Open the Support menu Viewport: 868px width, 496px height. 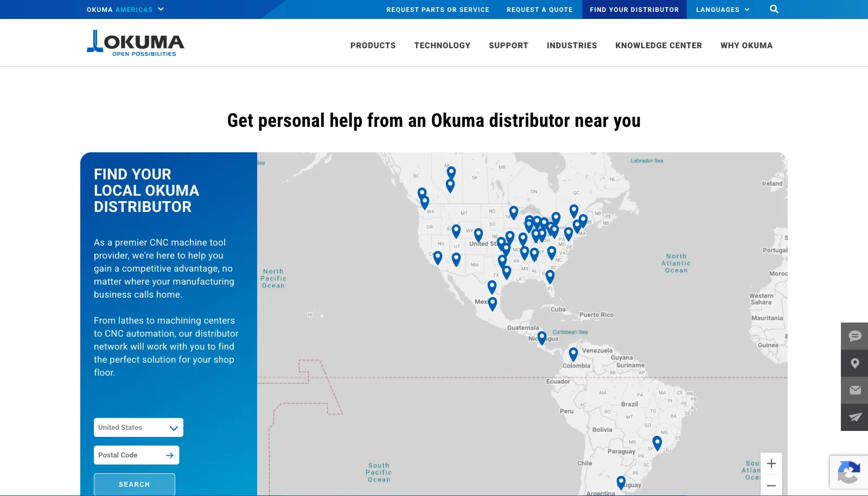tap(508, 46)
